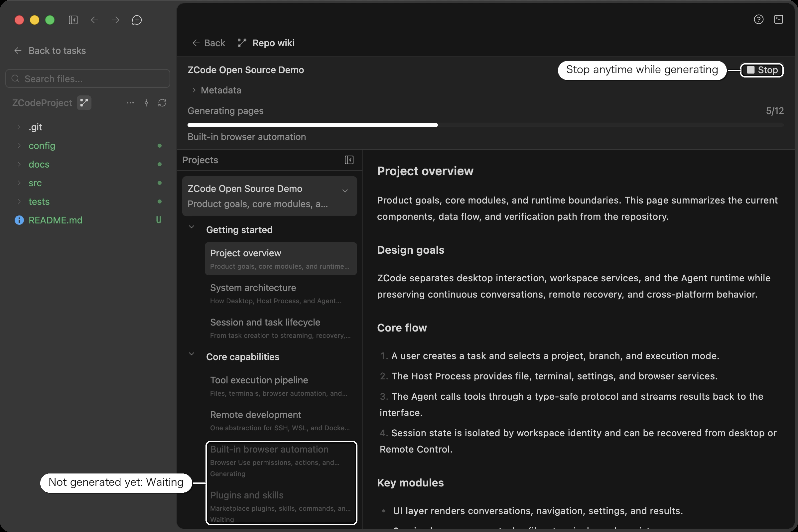Open the ZCode Open Source Demo project dropdown
The image size is (798, 532).
tap(345, 191)
